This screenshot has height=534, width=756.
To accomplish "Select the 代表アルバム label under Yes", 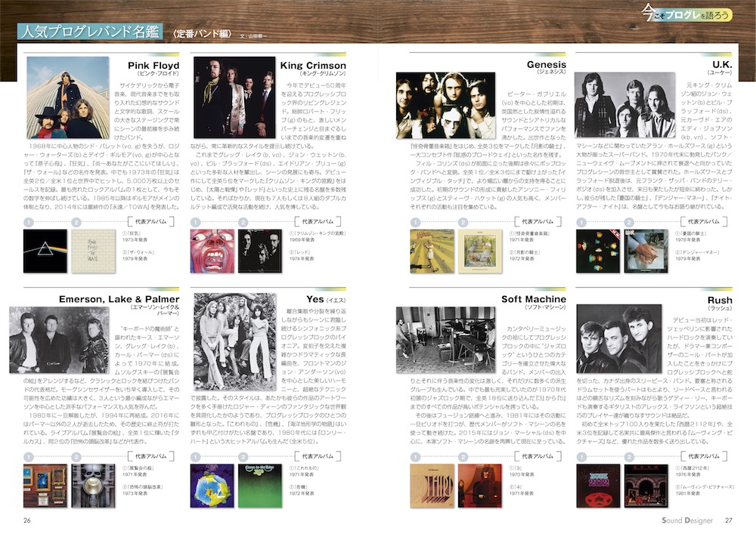I will pyautogui.click(x=318, y=456).
